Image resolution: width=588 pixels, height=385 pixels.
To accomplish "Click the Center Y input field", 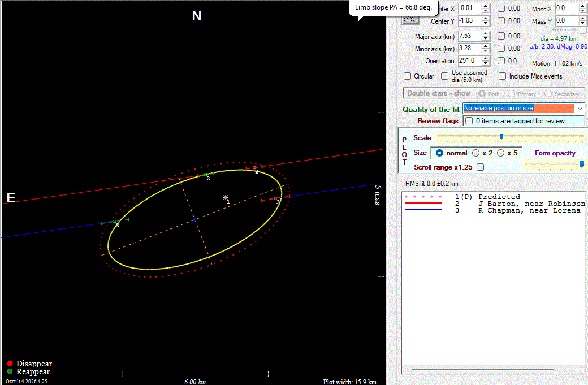I will point(470,20).
